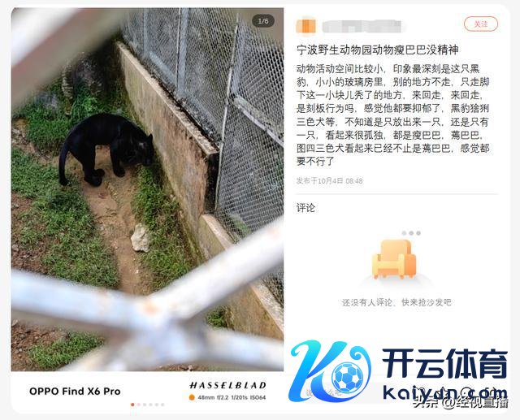Click the 1/6 image counter badge
The image size is (520, 420).
263,21
